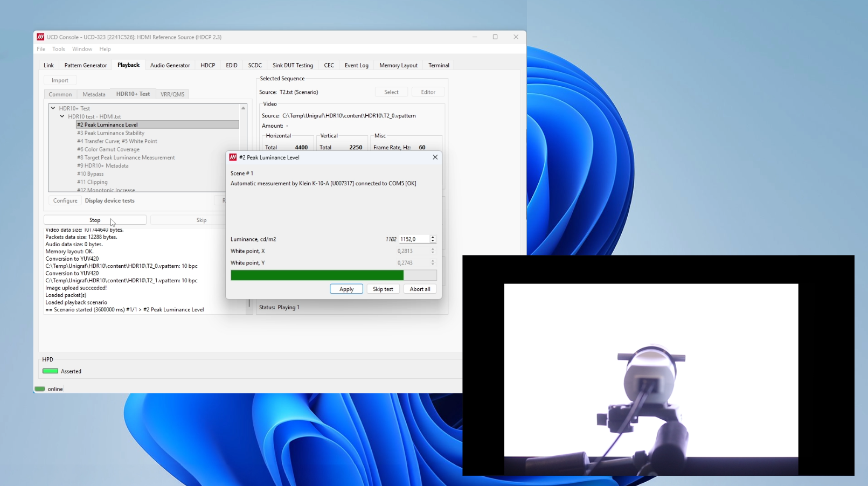
Task: Maximize the UCD Console window
Action: click(495, 37)
